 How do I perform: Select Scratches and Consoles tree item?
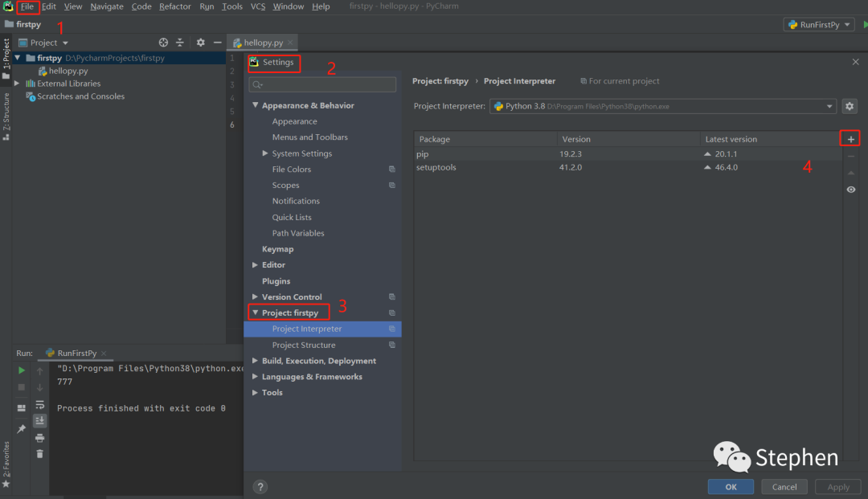pyautogui.click(x=81, y=96)
